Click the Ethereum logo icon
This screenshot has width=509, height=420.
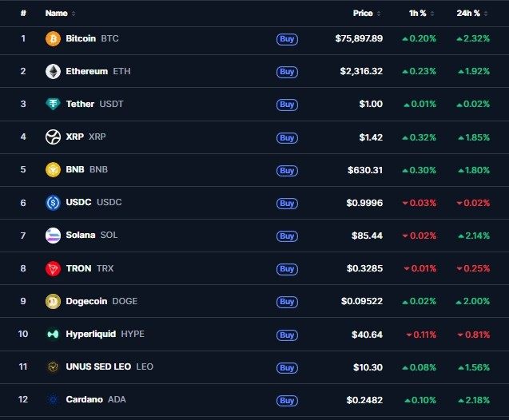[53, 71]
